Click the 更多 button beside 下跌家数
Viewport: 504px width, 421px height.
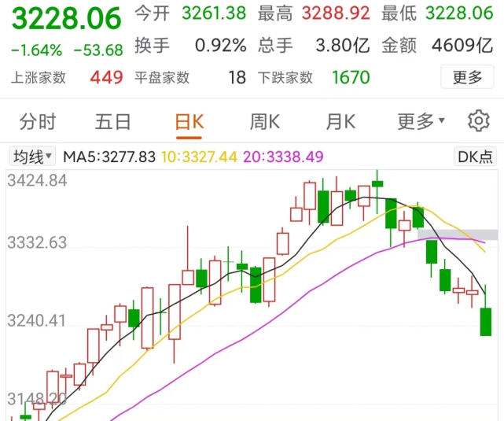(x=467, y=77)
